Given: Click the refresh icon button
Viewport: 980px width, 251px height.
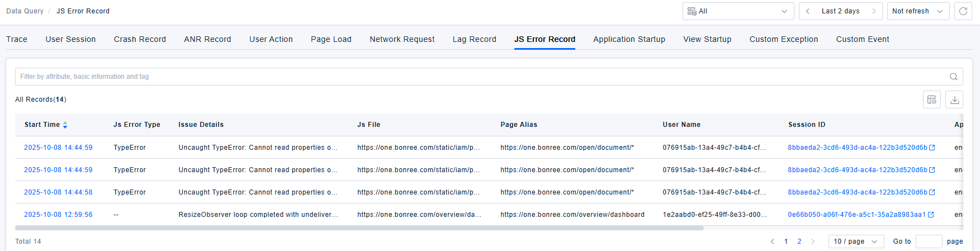Looking at the screenshot, I should 963,11.
